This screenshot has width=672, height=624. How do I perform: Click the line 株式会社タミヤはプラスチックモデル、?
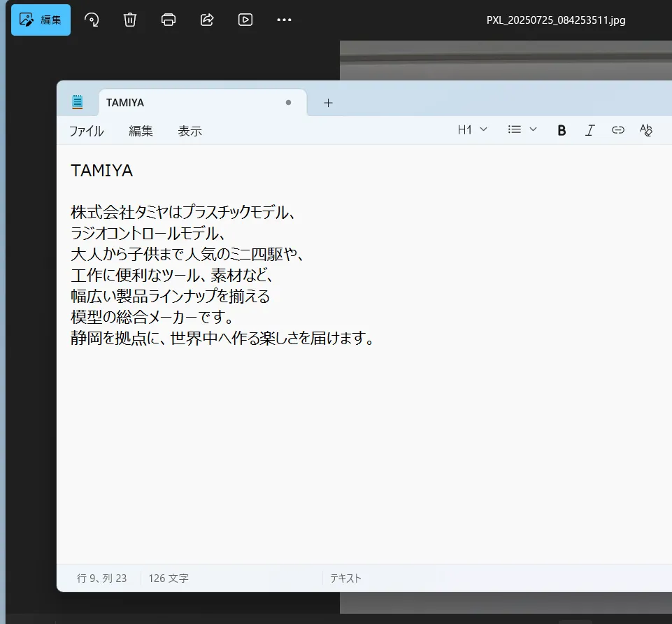183,212
